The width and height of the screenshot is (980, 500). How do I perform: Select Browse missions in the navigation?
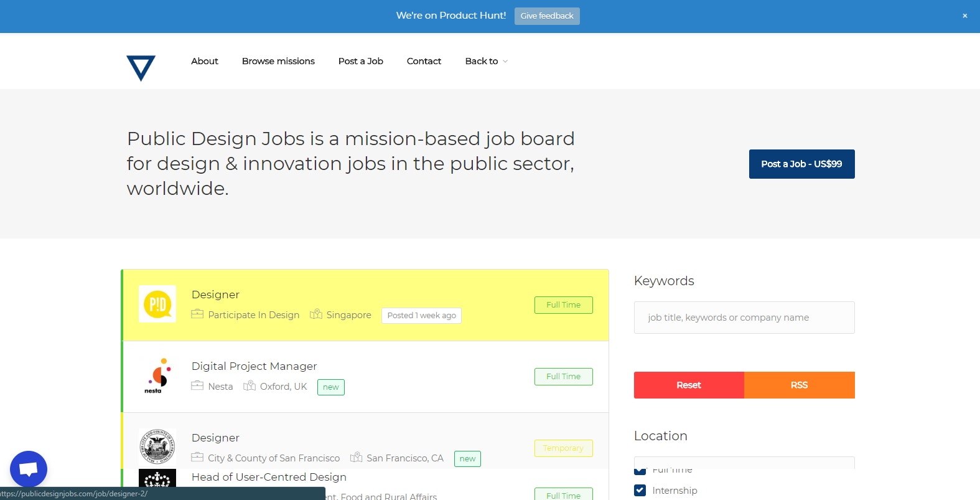[x=278, y=61]
